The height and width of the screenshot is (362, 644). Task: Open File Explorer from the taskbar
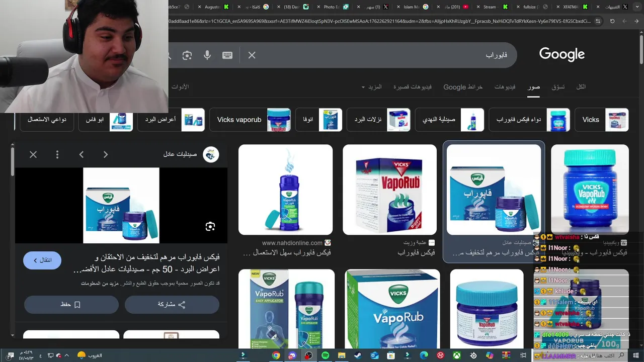pos(342,355)
